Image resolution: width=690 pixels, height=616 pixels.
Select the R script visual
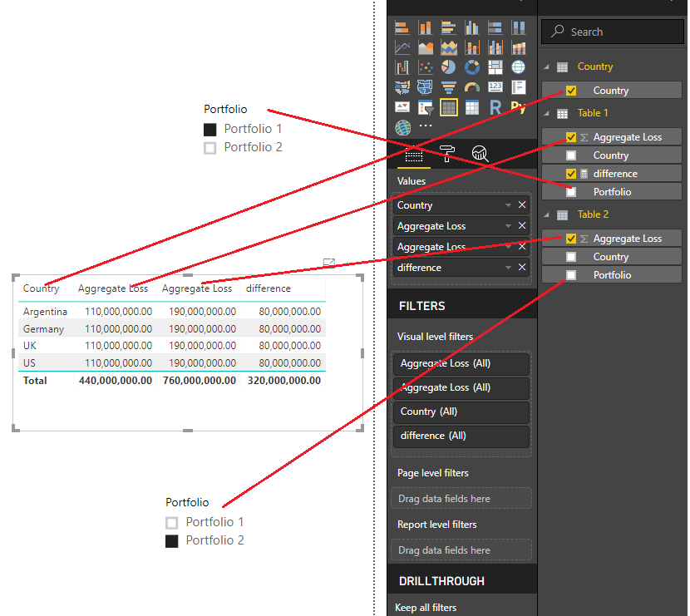click(495, 107)
